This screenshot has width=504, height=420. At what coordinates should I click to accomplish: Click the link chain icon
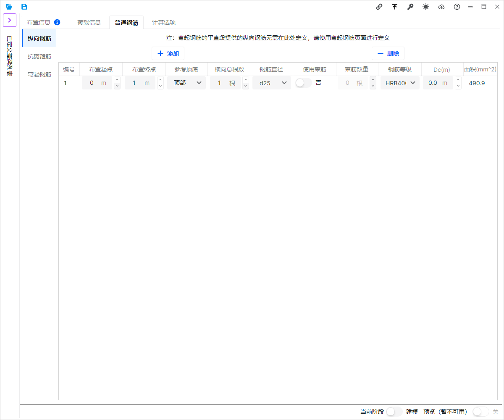pyautogui.click(x=379, y=7)
